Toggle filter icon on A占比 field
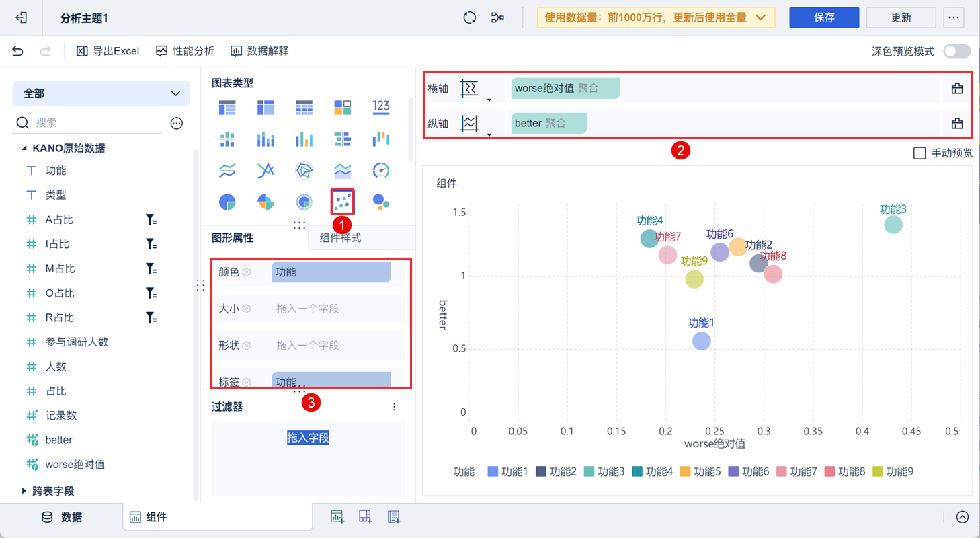Viewport: 980px width, 538px height. click(x=151, y=220)
